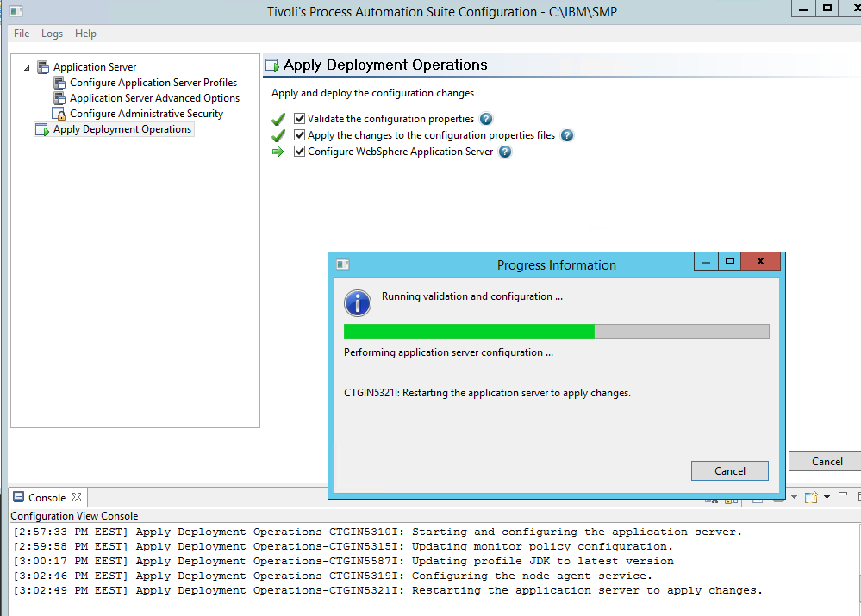The height and width of the screenshot is (616, 861).
Task: Select Configure Application Server Profiles icon
Action: pyautogui.click(x=59, y=83)
